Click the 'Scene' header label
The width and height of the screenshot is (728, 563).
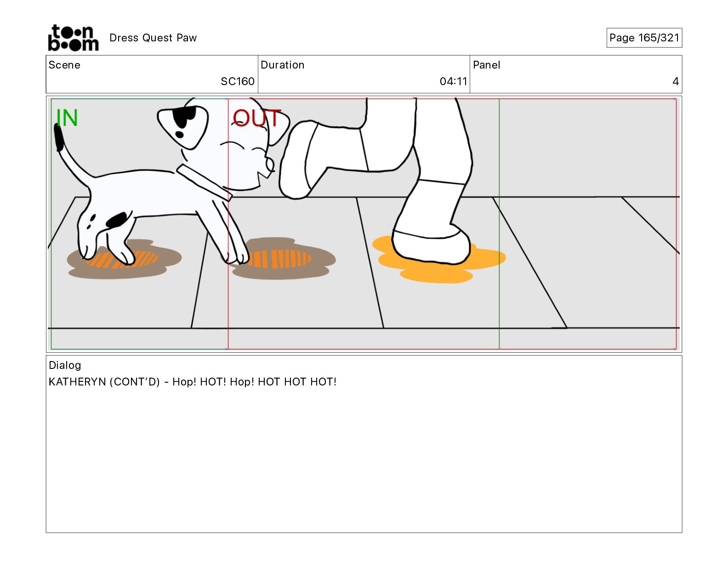64,65
